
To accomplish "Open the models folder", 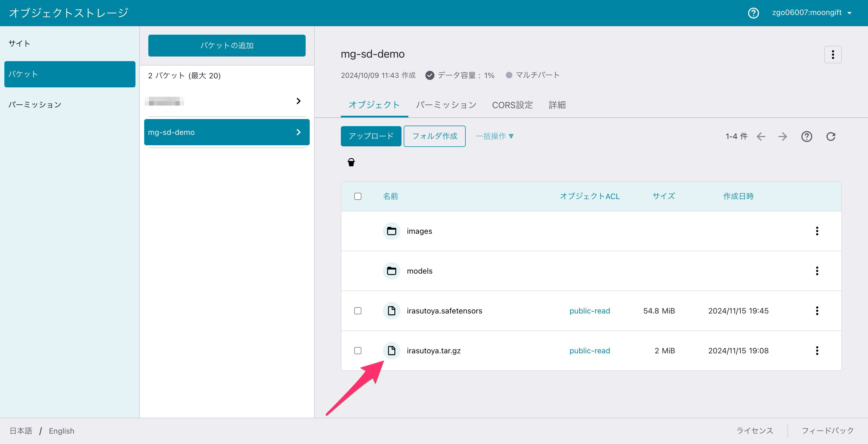I will [419, 271].
